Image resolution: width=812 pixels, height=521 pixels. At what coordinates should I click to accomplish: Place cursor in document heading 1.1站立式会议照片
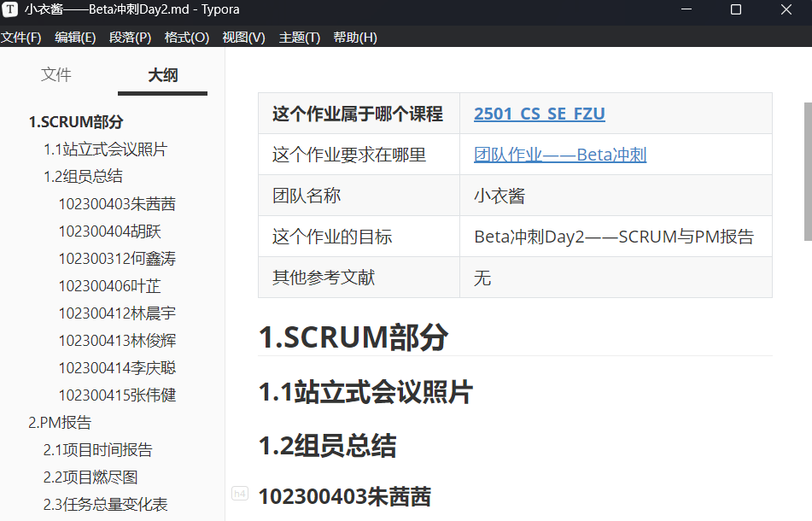pyautogui.click(x=365, y=392)
